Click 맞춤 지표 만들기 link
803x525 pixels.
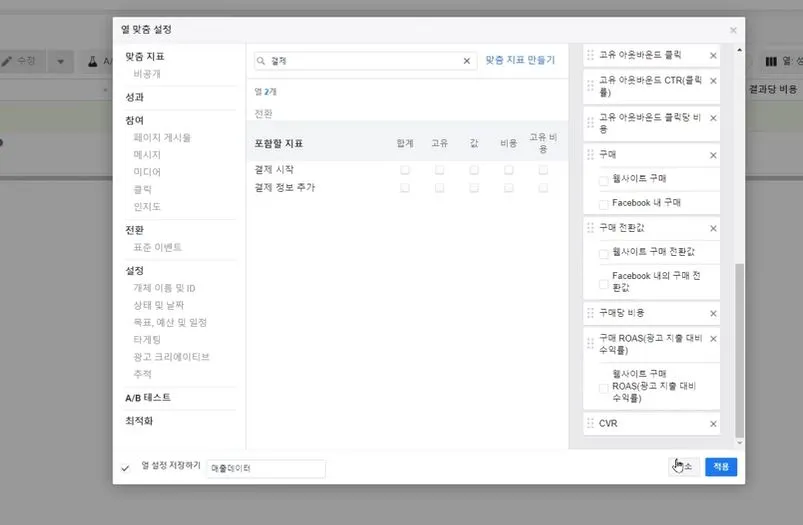520,60
